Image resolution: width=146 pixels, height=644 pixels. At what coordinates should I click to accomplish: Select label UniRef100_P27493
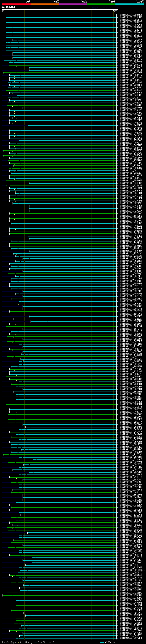click(131, 201)
